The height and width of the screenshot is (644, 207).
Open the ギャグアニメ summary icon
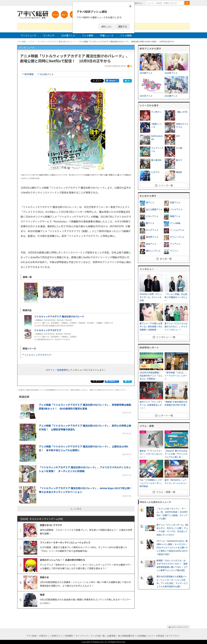coord(142,231)
